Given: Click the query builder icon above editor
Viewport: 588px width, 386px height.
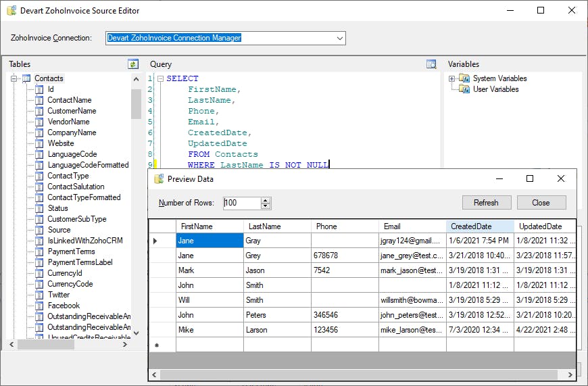Looking at the screenshot, I should pyautogui.click(x=431, y=64).
